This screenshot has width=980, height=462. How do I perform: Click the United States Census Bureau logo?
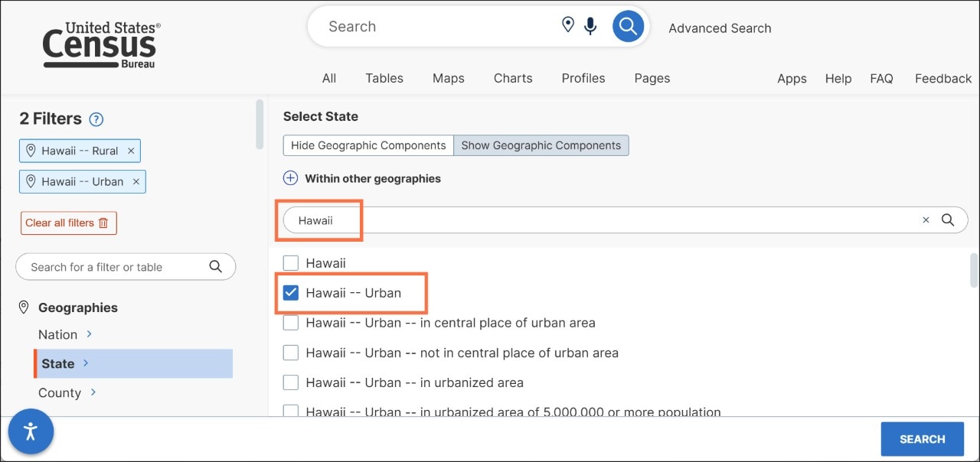[x=101, y=45]
